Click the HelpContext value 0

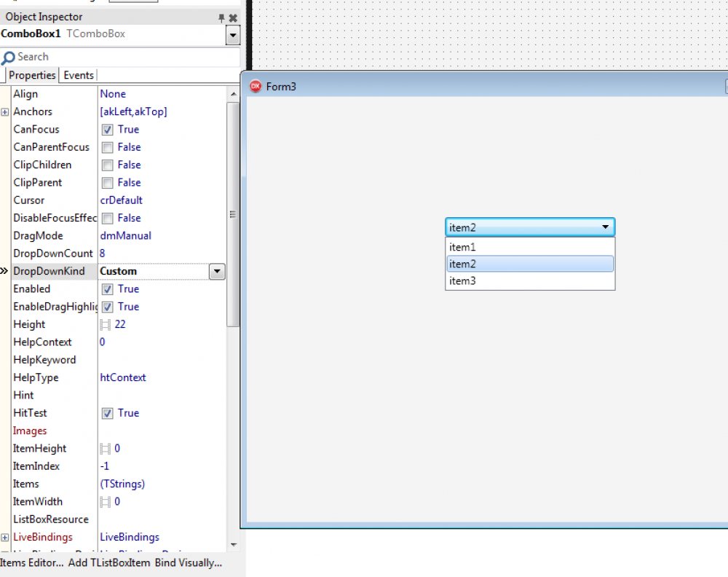[x=102, y=342]
